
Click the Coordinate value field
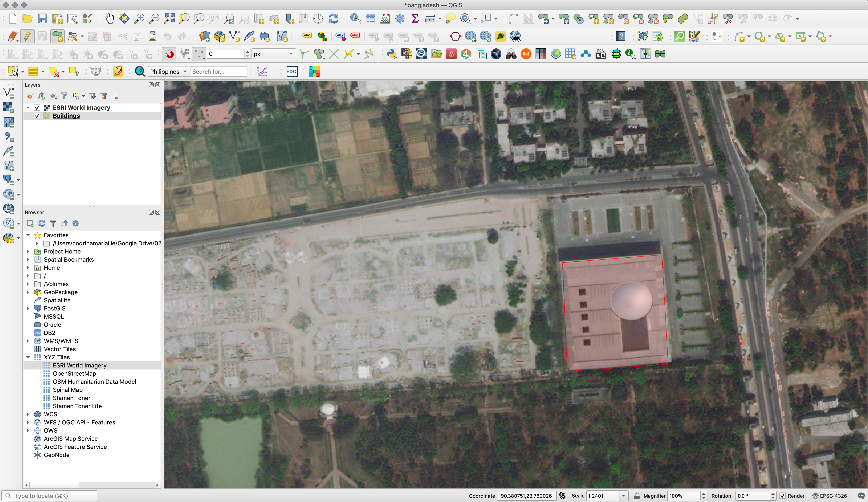(x=526, y=496)
